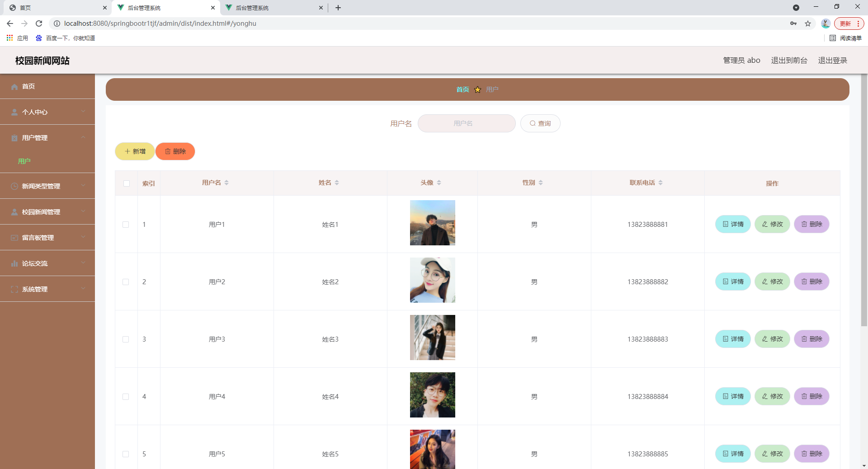Open Chrome tab search dropdown
Viewport: 868px width, 469px height.
coord(796,8)
